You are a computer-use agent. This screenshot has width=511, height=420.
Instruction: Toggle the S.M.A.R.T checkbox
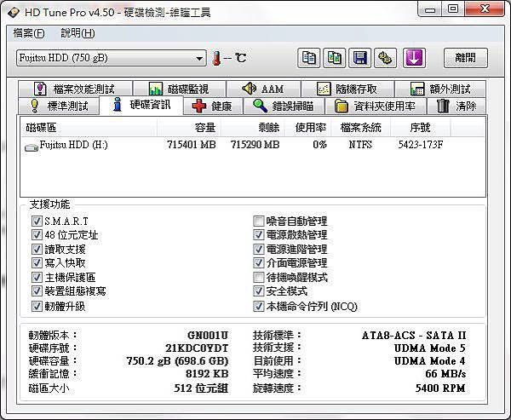(37, 222)
